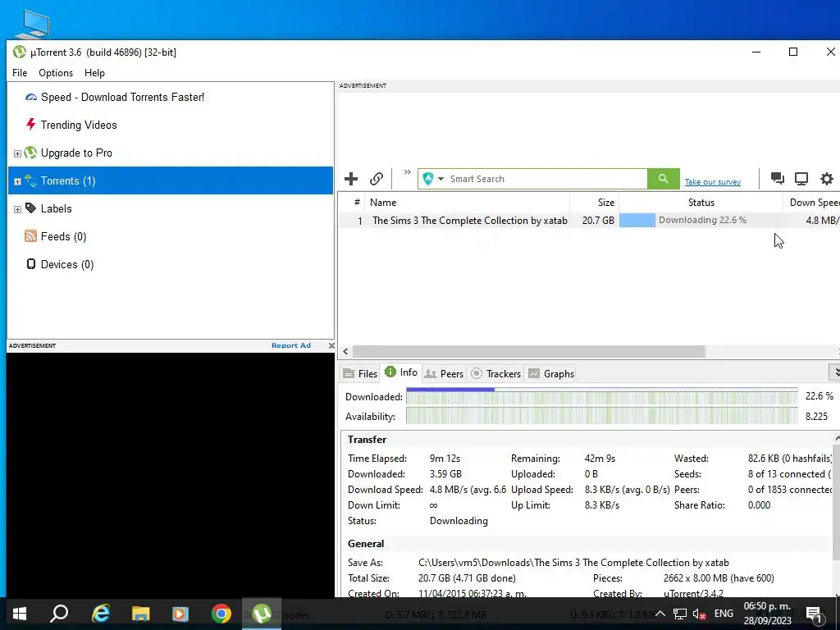Click into the Smart Search field

coord(546,179)
